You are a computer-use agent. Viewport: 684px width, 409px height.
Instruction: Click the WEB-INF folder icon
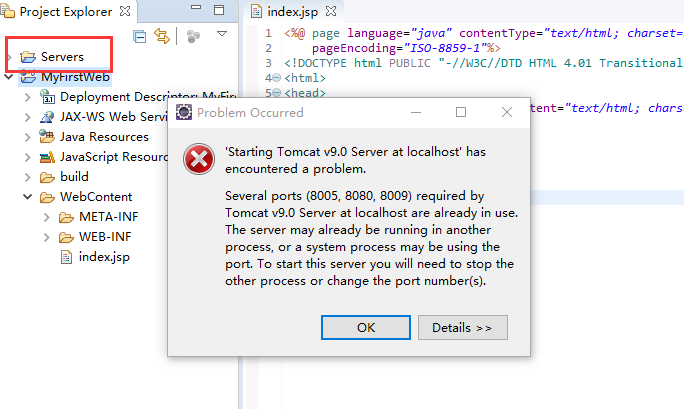point(66,237)
